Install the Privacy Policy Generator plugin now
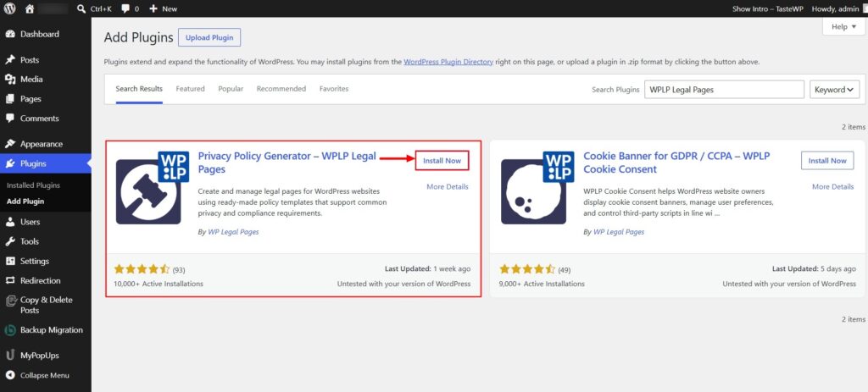The width and height of the screenshot is (868, 392). 442,160
